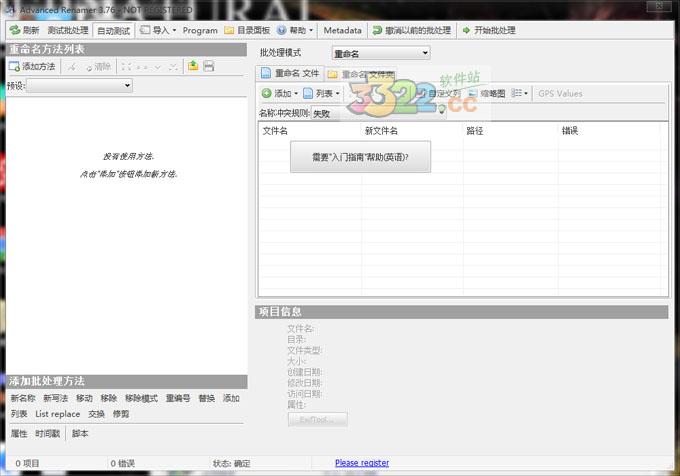Add the 移除模式 batch method
The height and width of the screenshot is (476, 680).
(141, 398)
